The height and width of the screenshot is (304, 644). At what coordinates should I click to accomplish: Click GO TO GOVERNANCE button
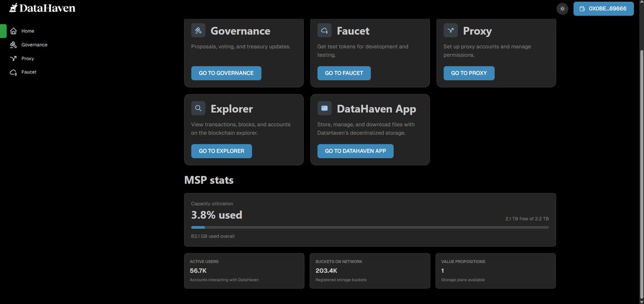click(x=226, y=73)
